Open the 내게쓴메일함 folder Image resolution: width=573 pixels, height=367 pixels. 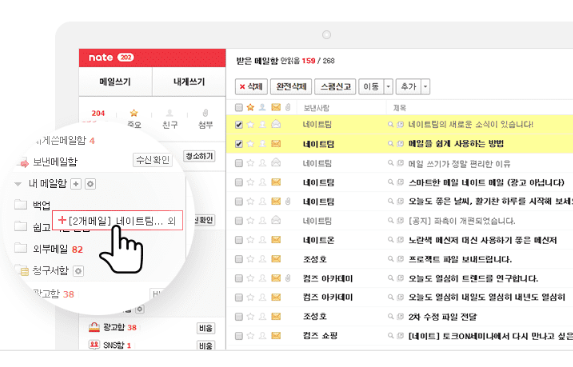[x=61, y=140]
